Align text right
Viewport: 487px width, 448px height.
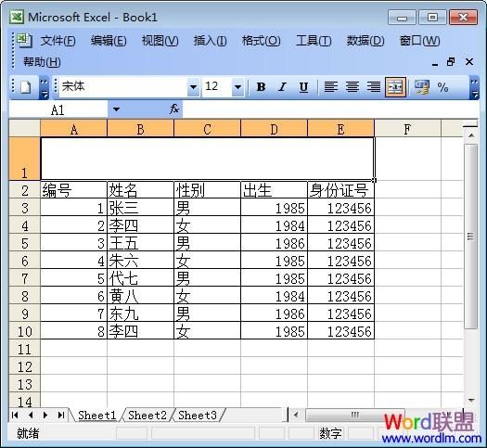373,87
